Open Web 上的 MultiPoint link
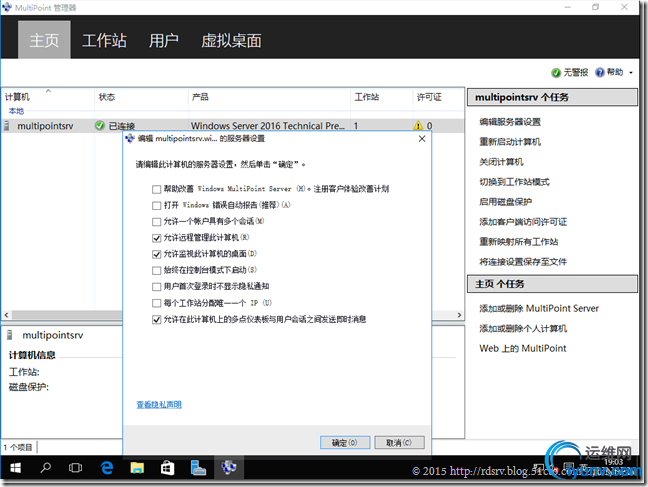Viewport: 648px width, 487px height. [x=523, y=349]
